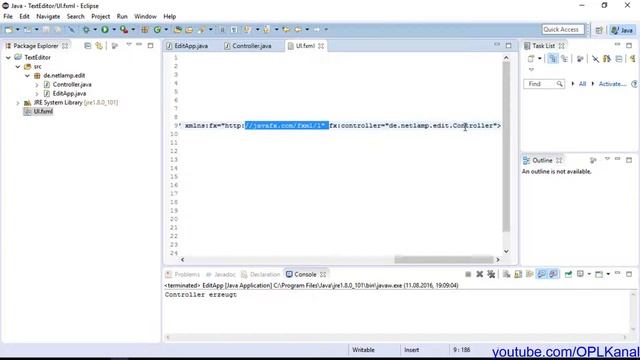Click the Task List help question-mark icon
Image resolution: width=640 pixels, height=360 pixels.
[x=634, y=84]
